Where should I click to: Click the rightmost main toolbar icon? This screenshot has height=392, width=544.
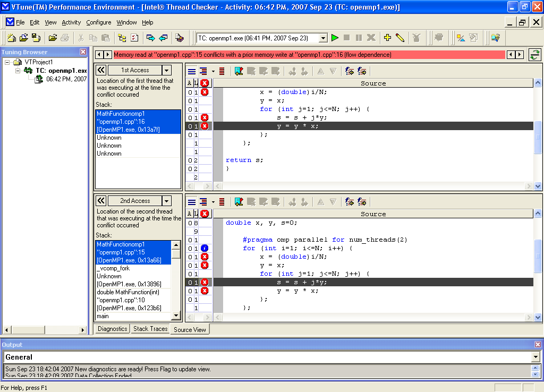pyautogui.click(x=496, y=38)
